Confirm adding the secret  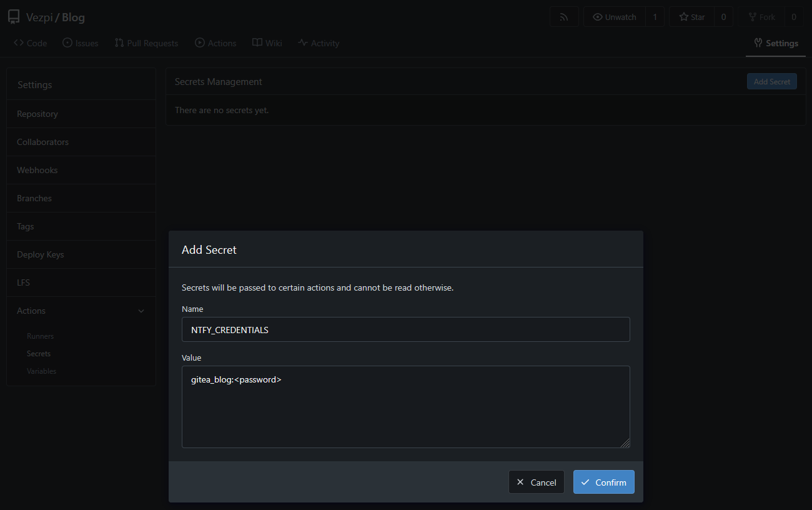[x=603, y=482]
